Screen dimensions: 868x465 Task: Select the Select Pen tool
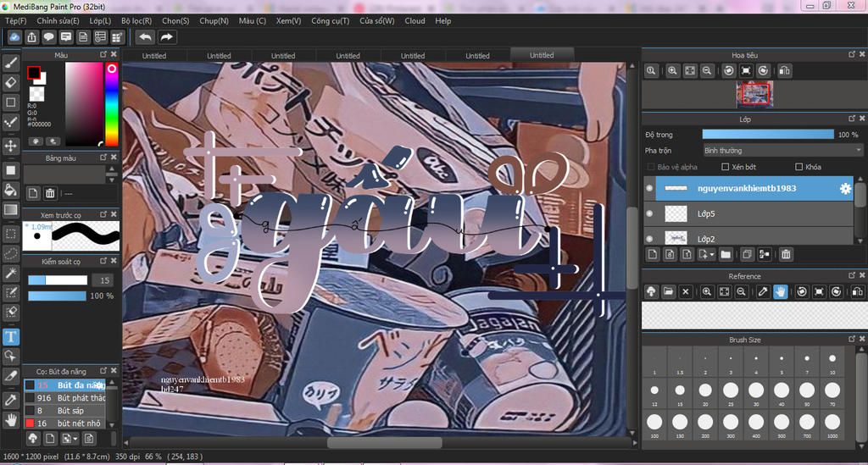[x=10, y=292]
